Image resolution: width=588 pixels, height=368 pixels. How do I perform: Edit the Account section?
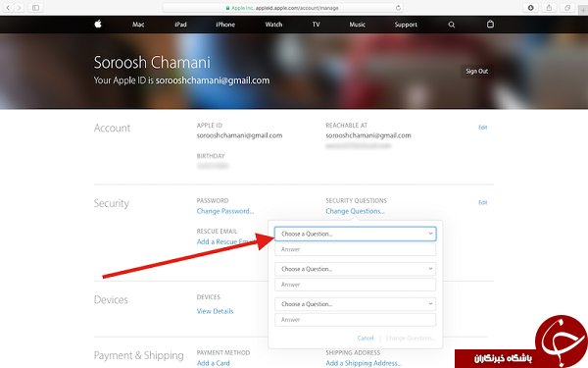coord(482,128)
